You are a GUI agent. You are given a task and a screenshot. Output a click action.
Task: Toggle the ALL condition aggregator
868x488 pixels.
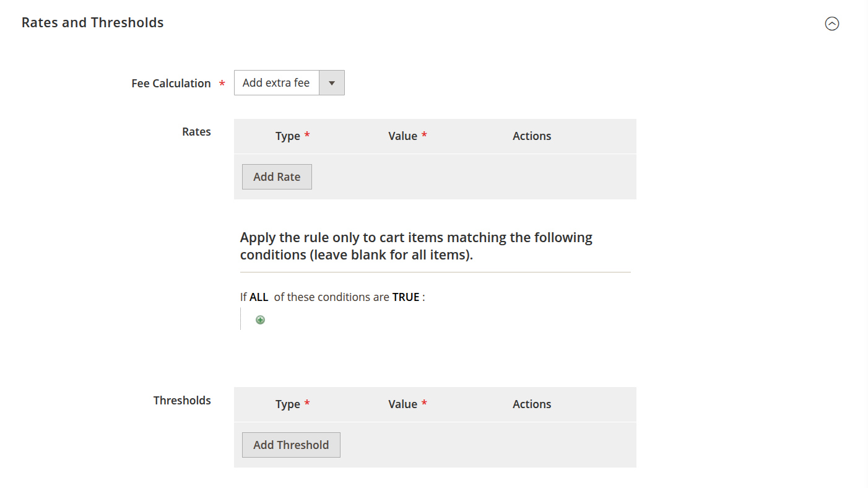coord(259,297)
